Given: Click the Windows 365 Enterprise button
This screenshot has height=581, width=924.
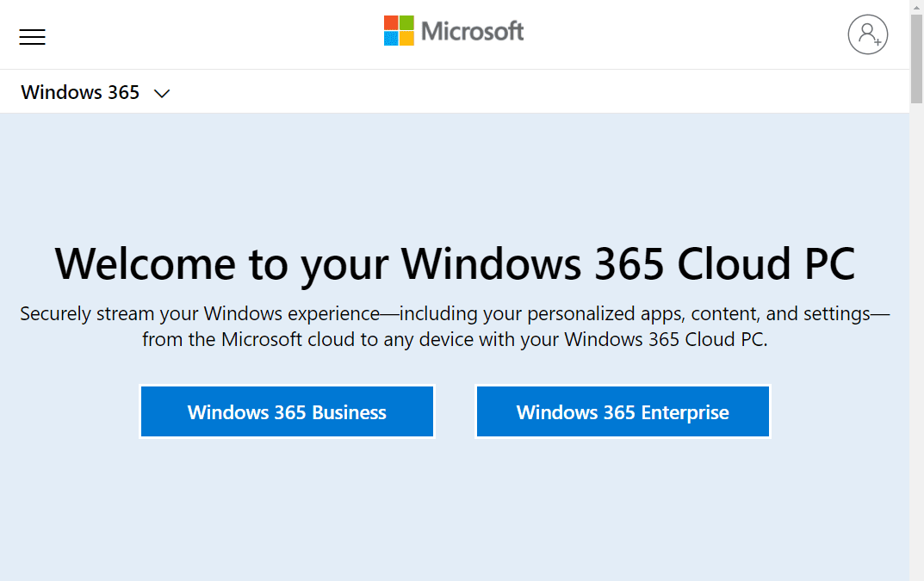Looking at the screenshot, I should (622, 411).
